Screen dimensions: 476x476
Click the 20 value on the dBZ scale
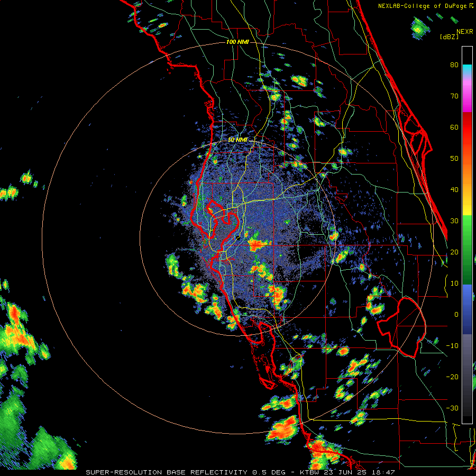click(454, 252)
